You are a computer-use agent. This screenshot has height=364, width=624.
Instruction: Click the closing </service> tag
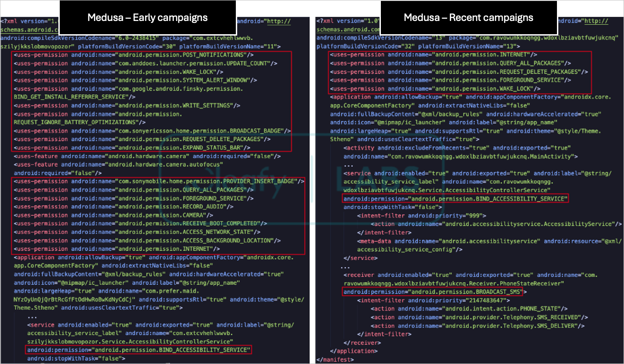(x=360, y=257)
